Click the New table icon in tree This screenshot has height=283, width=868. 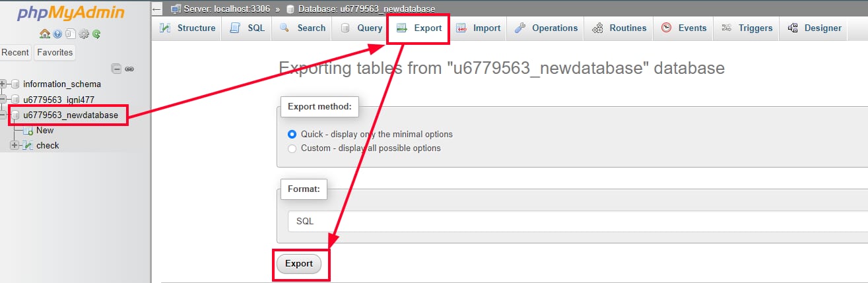click(x=28, y=131)
